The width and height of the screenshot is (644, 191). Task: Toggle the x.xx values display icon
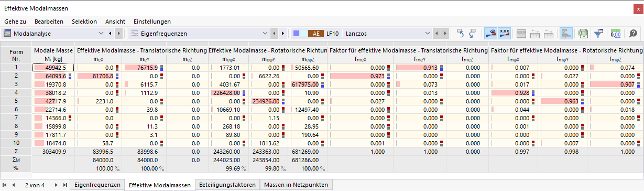point(504,33)
